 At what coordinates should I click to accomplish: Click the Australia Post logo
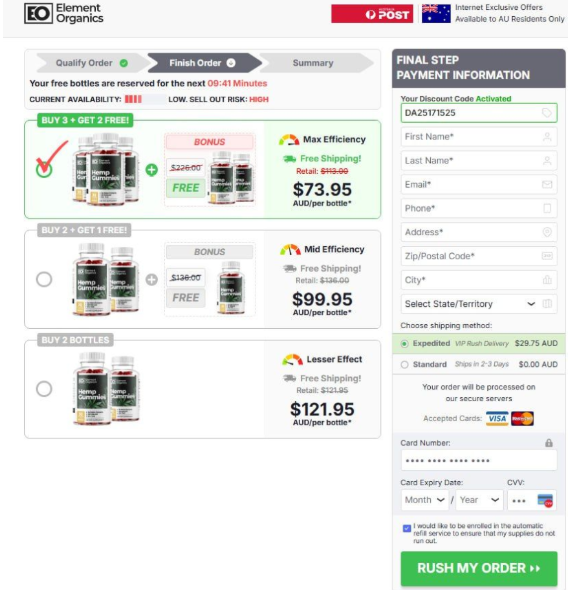tap(372, 14)
